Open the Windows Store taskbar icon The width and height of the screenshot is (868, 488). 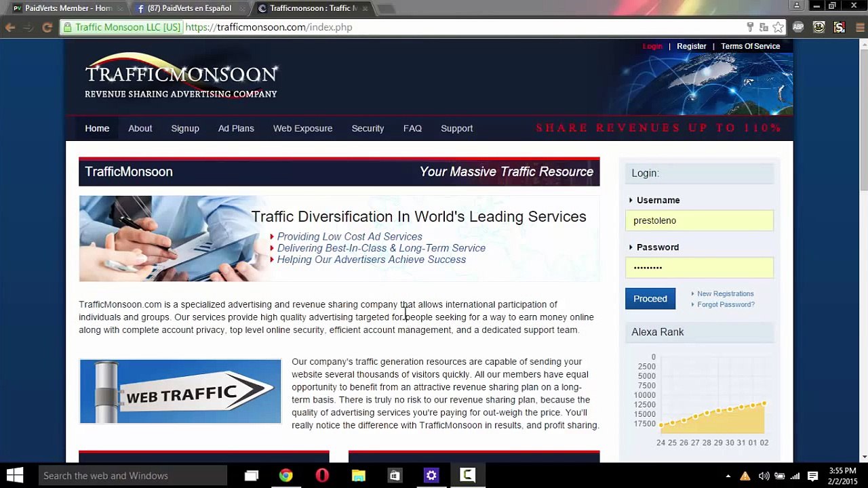click(x=395, y=476)
